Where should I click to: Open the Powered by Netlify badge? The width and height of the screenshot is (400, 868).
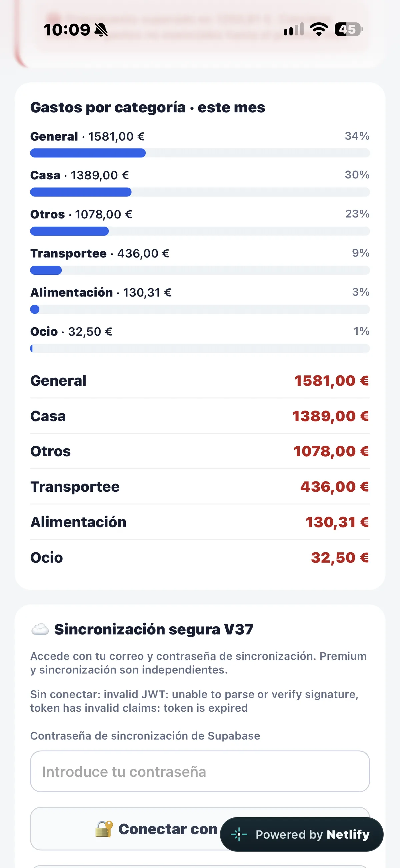click(x=302, y=834)
